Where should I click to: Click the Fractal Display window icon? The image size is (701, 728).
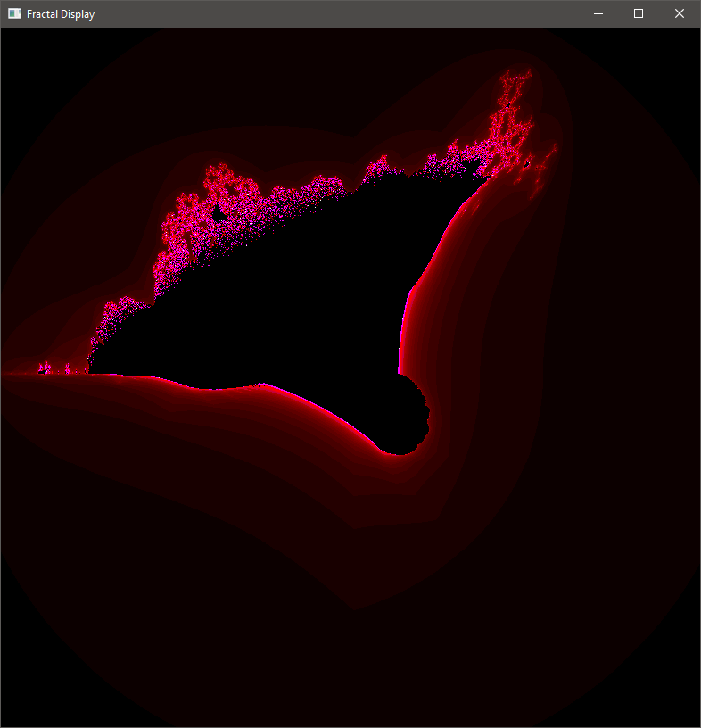coord(14,14)
